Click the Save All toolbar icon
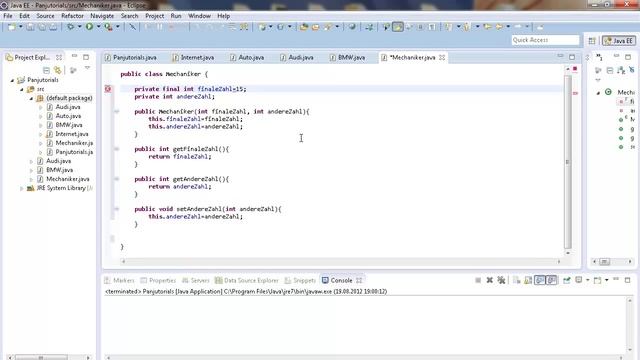This screenshot has height=360, width=640. pos(42,27)
